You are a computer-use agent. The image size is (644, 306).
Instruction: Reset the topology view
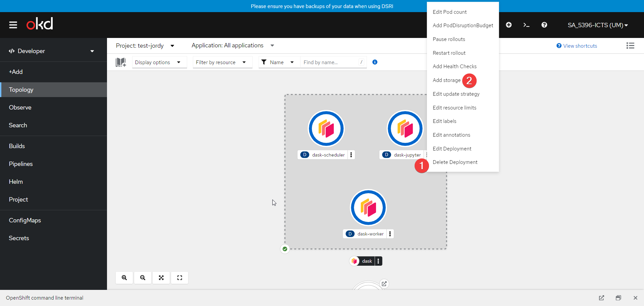click(180, 278)
